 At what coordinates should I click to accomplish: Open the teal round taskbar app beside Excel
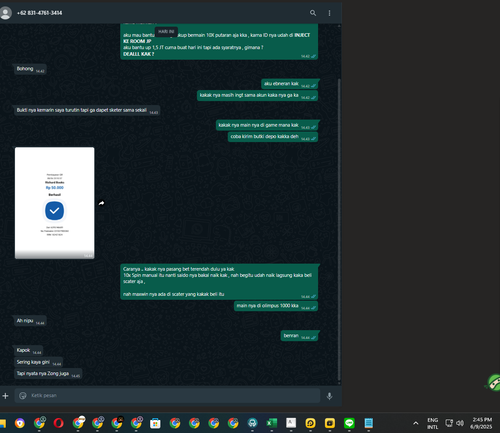point(252,423)
